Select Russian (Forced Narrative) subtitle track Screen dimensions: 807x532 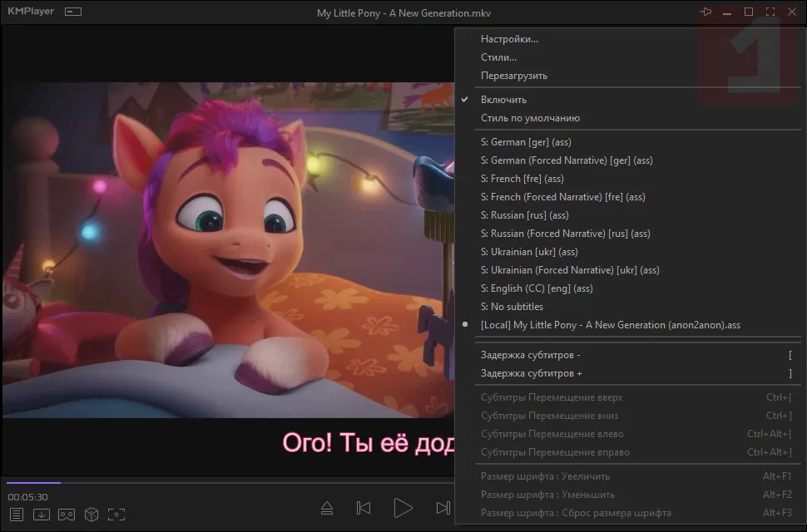(628, 234)
